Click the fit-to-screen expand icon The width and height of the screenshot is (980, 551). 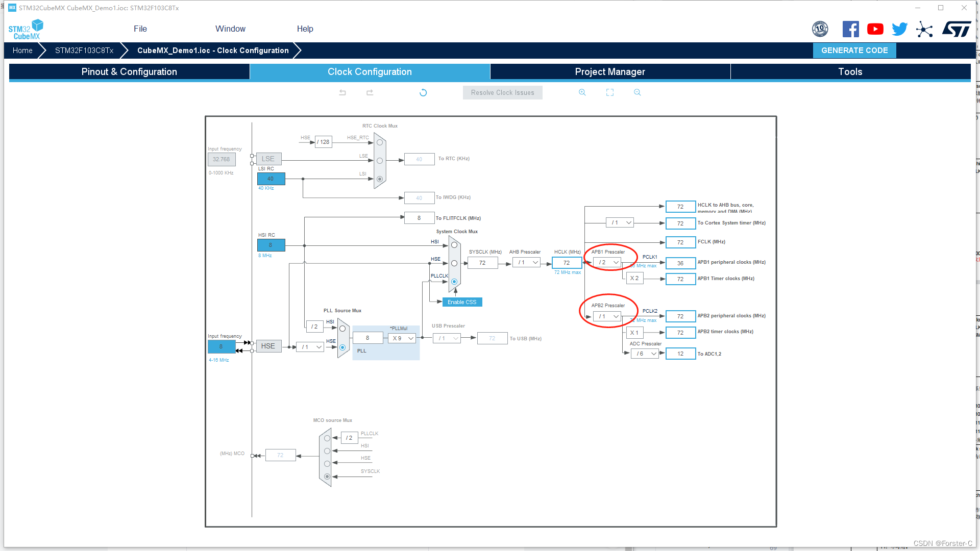tap(610, 92)
